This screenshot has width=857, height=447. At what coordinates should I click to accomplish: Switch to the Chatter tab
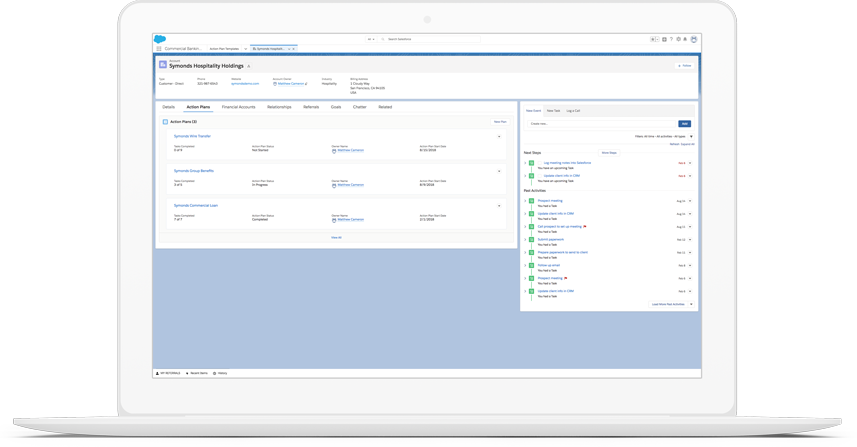[360, 107]
